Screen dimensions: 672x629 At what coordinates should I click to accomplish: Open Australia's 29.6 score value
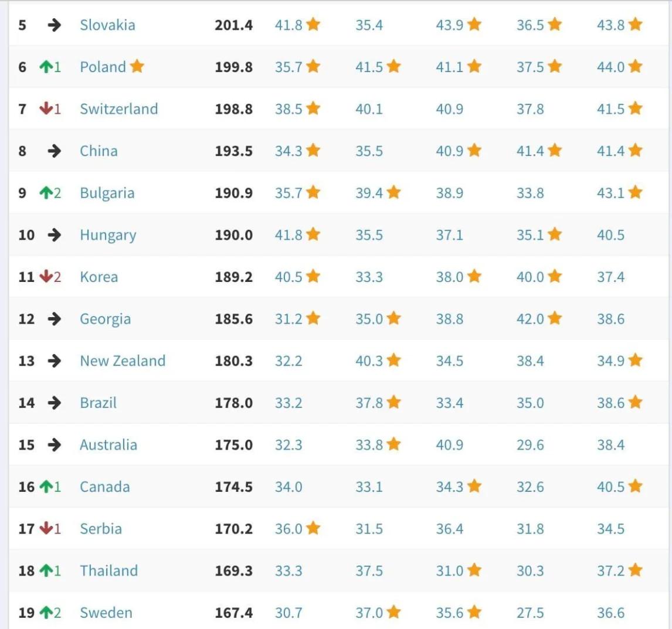[530, 445]
